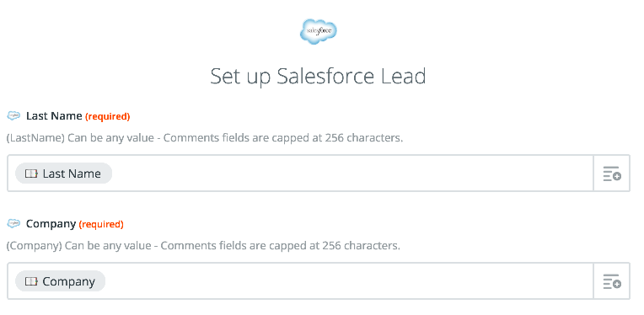Click empty area of Company input field
Screen dimensions: 644x315
tap(349, 281)
